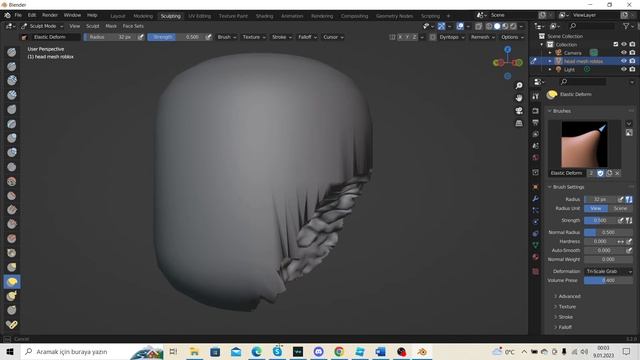Adjust the Normal Radius slider
640x360 pixels.
[x=608, y=232]
